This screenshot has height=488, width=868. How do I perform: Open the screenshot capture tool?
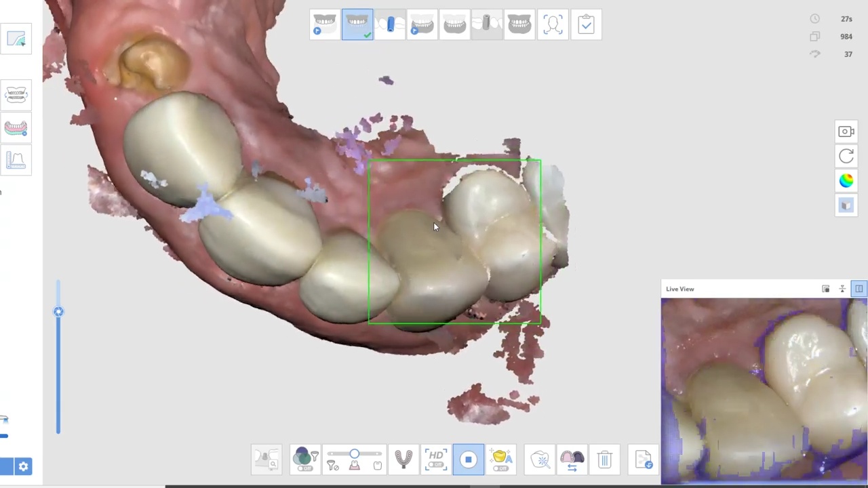click(846, 131)
